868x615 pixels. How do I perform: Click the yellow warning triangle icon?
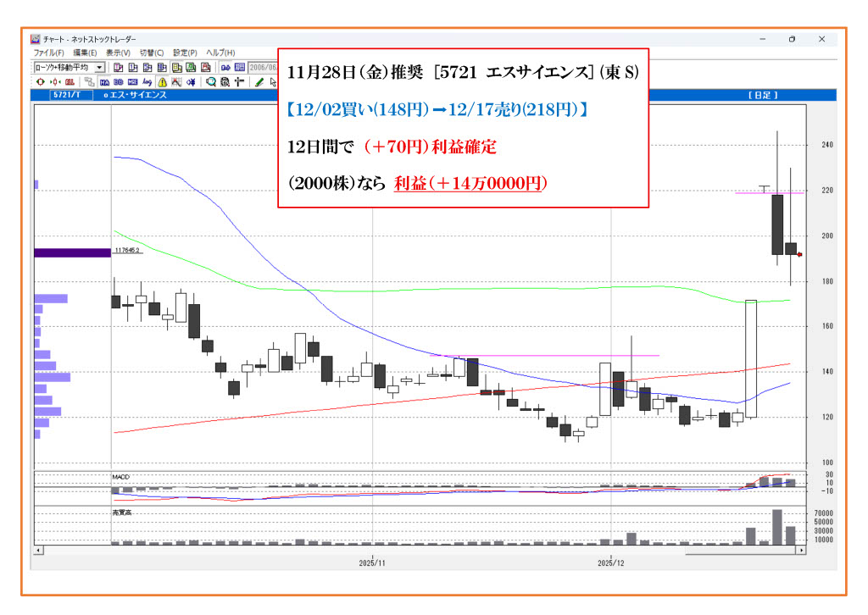pyautogui.click(x=162, y=82)
